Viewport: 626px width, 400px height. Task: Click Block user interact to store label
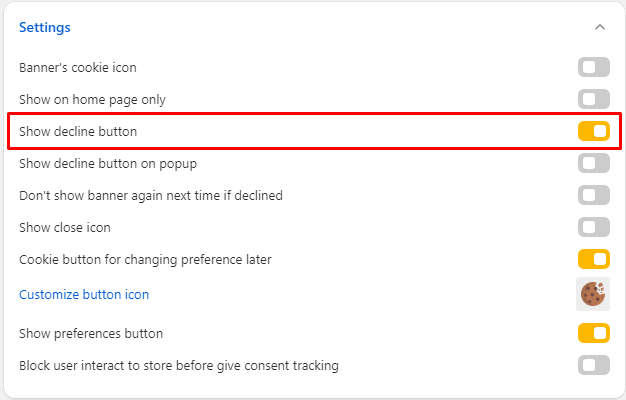click(x=178, y=365)
